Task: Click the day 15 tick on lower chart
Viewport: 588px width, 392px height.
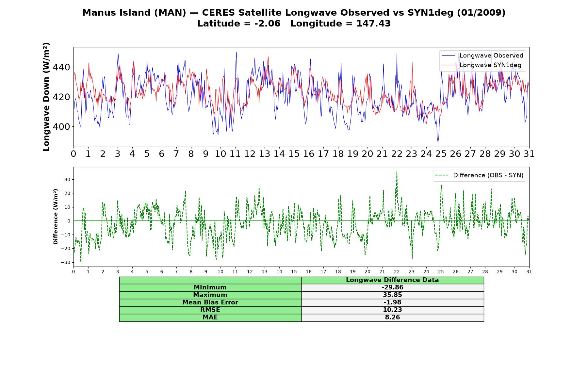Action: 294,272
